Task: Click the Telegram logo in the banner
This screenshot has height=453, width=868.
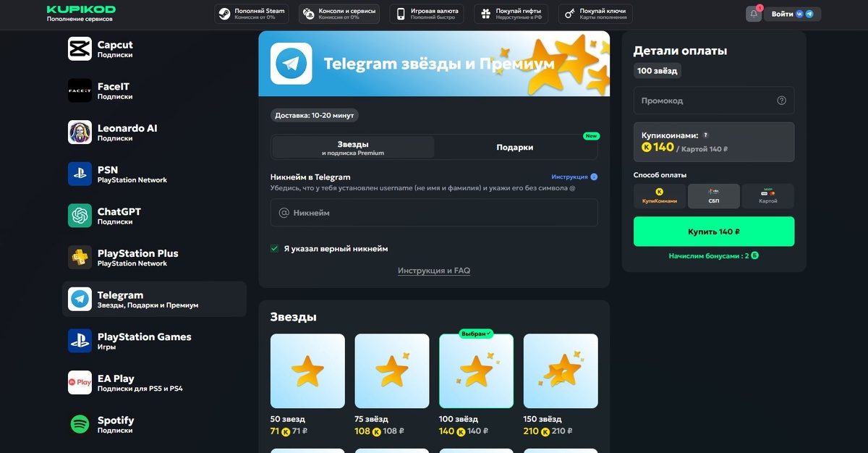Action: (291, 64)
